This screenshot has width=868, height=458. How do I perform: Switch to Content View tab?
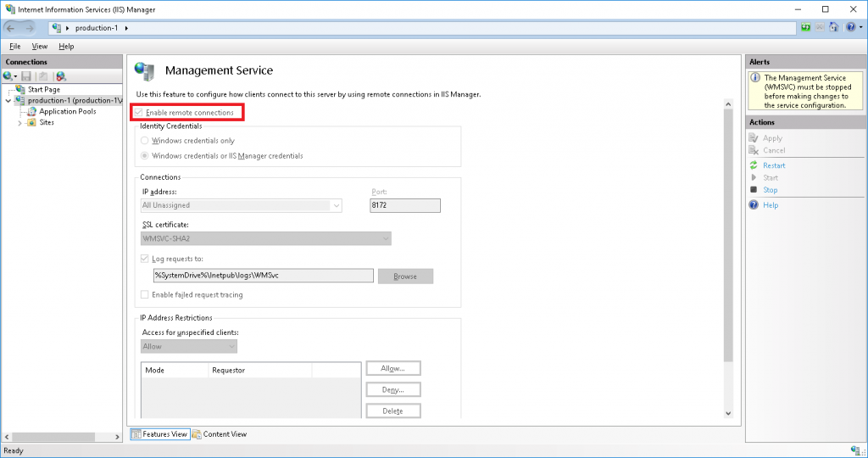(220, 434)
